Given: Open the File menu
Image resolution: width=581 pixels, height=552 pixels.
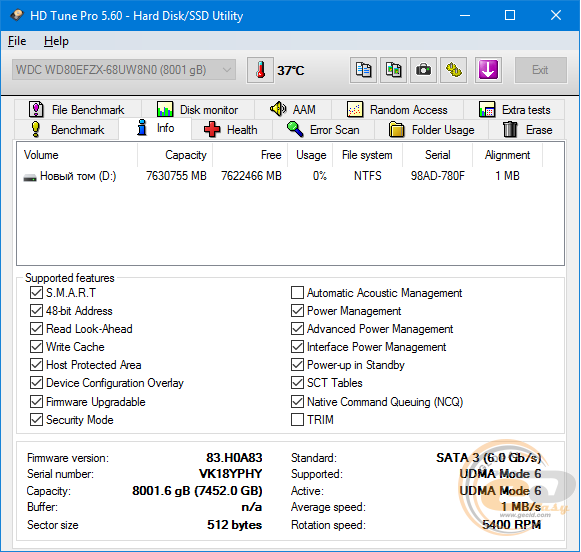Looking at the screenshot, I should coord(17,41).
